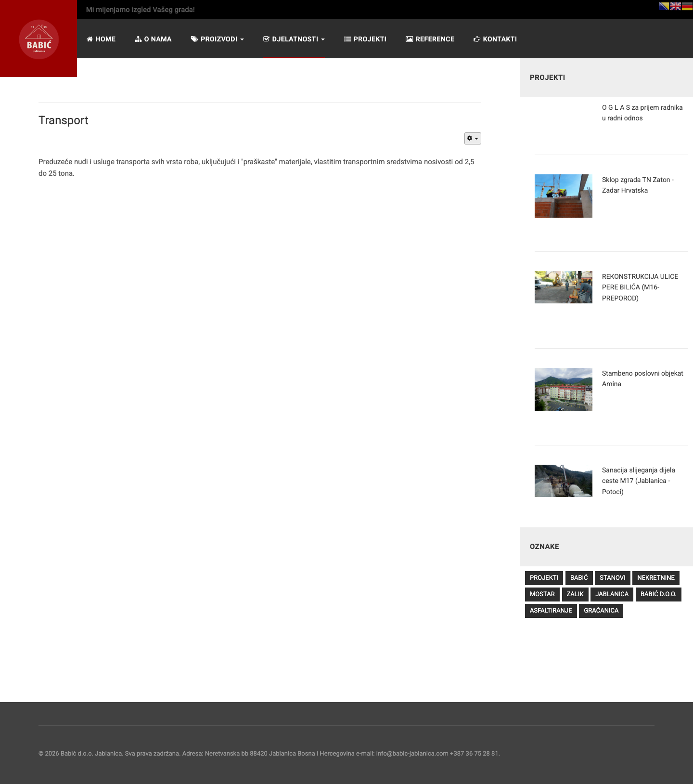Click the Babić Jablanica logo
This screenshot has height=784, width=693.
(39, 39)
